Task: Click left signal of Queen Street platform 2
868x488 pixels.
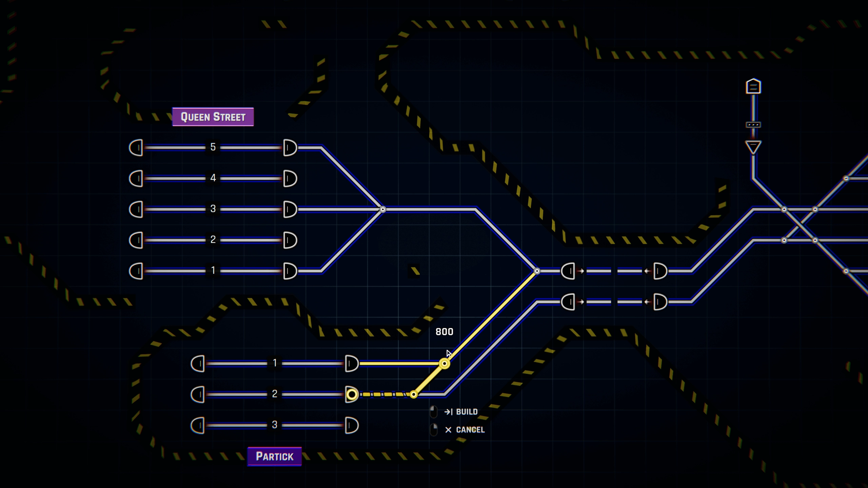Action: pos(136,240)
